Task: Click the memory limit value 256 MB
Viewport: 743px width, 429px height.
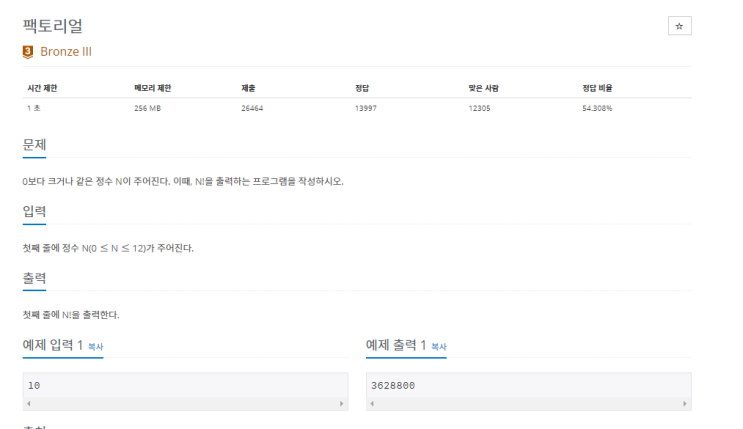Action: (x=147, y=108)
